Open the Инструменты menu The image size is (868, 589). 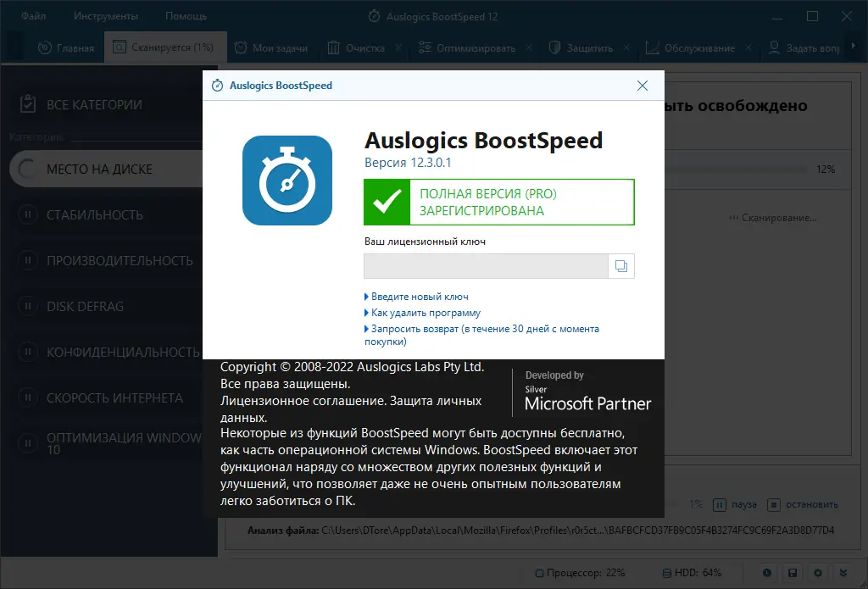106,16
